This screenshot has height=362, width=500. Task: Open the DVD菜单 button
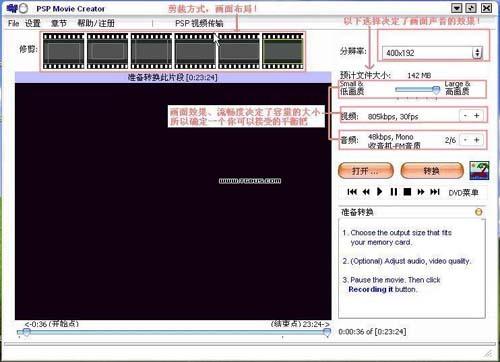point(463,192)
